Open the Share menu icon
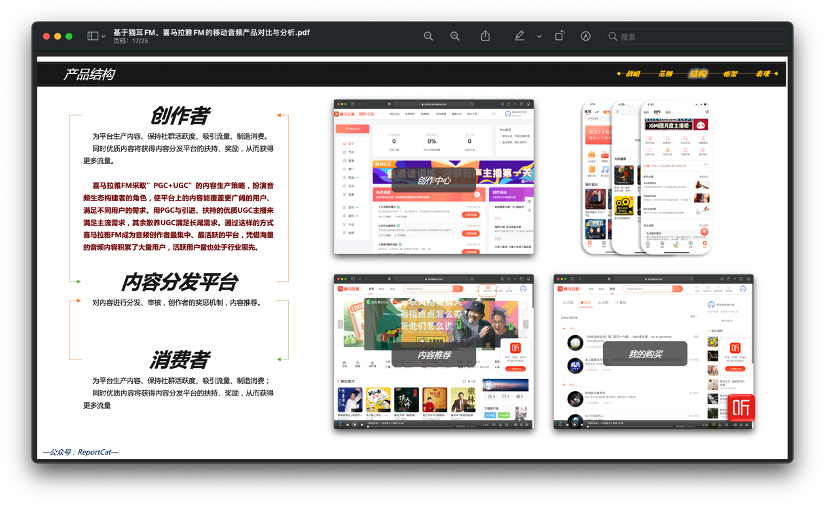The image size is (826, 506). [x=485, y=36]
